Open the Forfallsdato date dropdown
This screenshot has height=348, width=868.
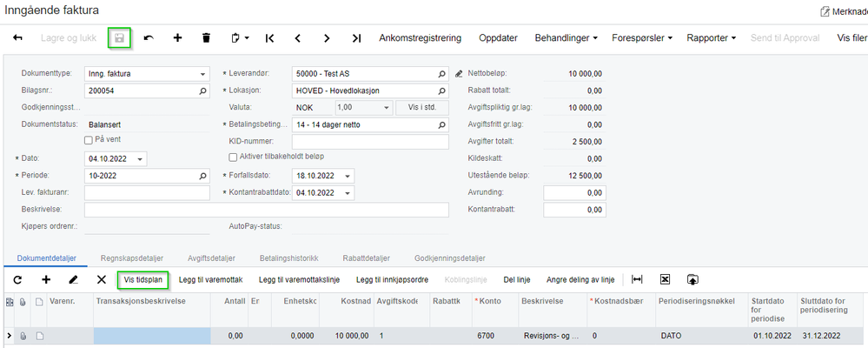point(347,176)
